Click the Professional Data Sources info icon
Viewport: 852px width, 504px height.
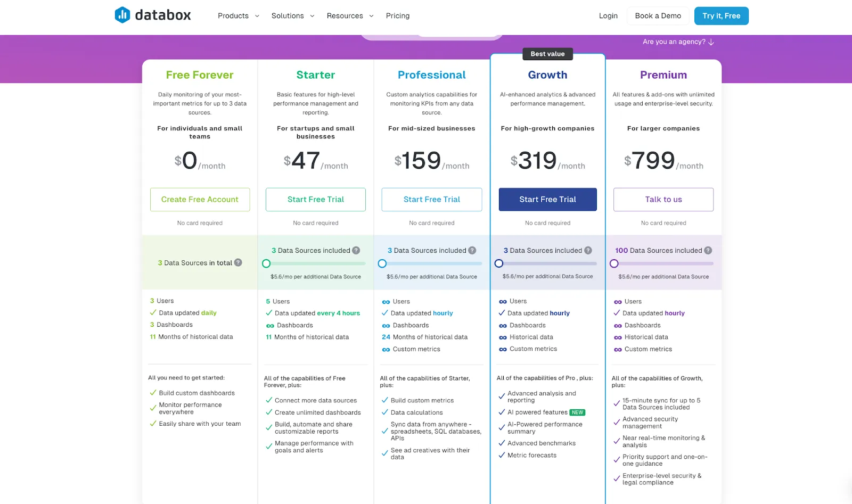pos(472,250)
